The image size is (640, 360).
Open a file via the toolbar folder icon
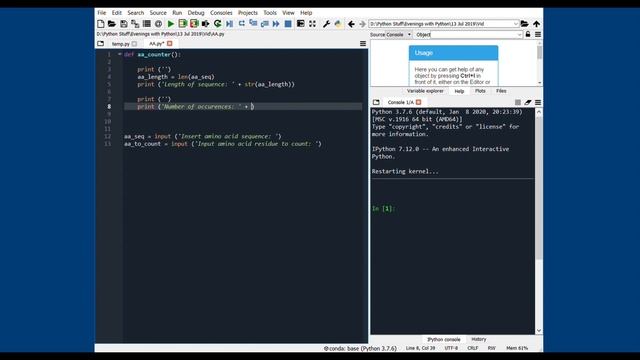111,24
